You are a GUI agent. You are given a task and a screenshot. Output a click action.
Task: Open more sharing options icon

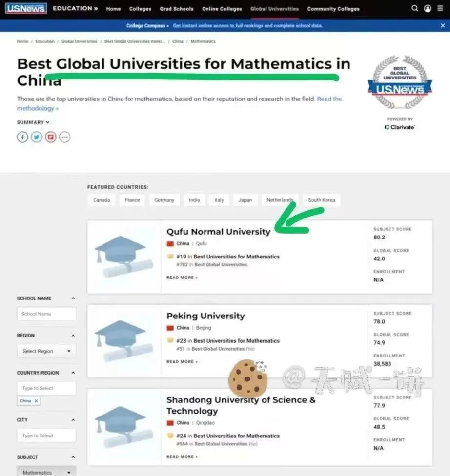pyautogui.click(x=65, y=137)
